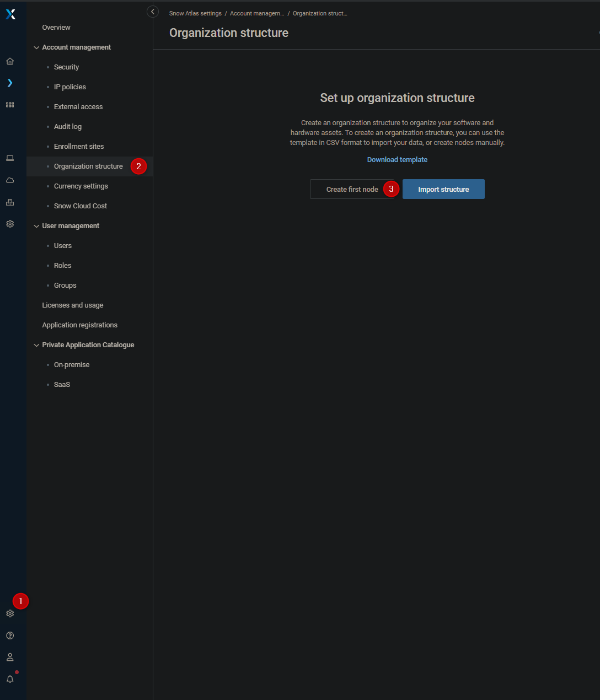Screen dimensions: 600x700
Task: Select IP policies in the sidebar
Action: (70, 87)
